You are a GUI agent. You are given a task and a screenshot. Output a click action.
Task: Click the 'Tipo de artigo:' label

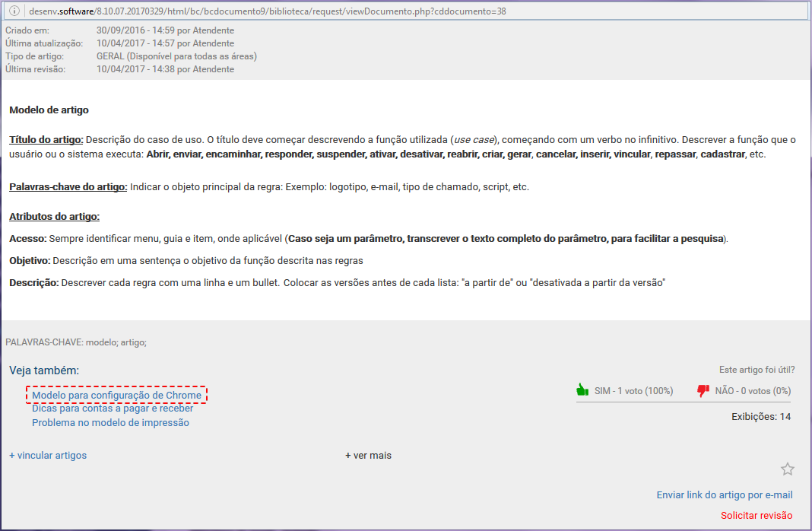tap(35, 56)
